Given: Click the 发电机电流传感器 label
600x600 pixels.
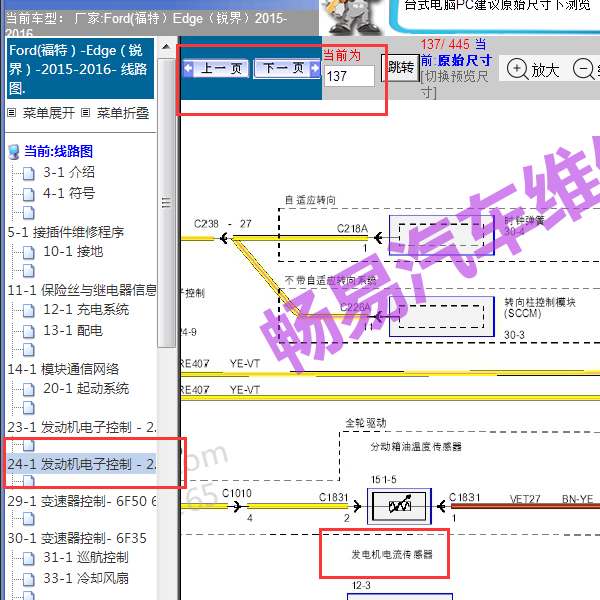Looking at the screenshot, I should click(x=392, y=554).
